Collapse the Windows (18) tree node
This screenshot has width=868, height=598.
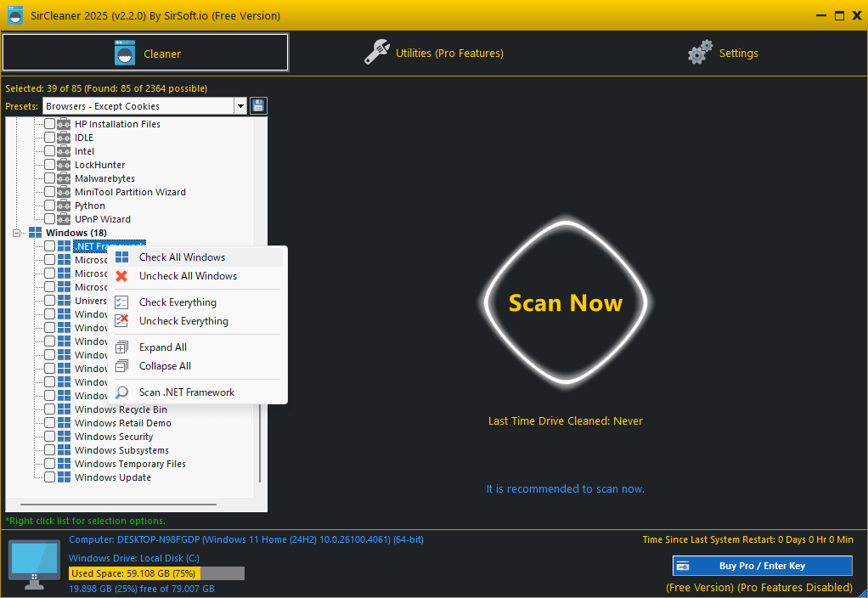[x=17, y=233]
